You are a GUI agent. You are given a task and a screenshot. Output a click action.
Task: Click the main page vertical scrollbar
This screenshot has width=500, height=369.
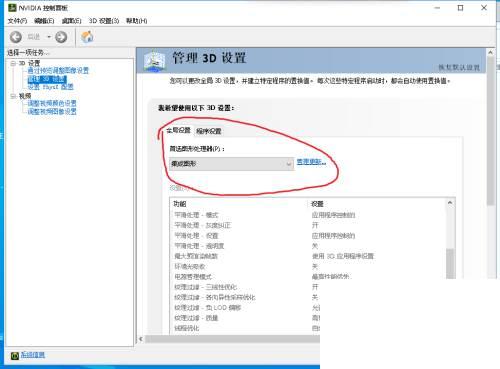(490, 130)
